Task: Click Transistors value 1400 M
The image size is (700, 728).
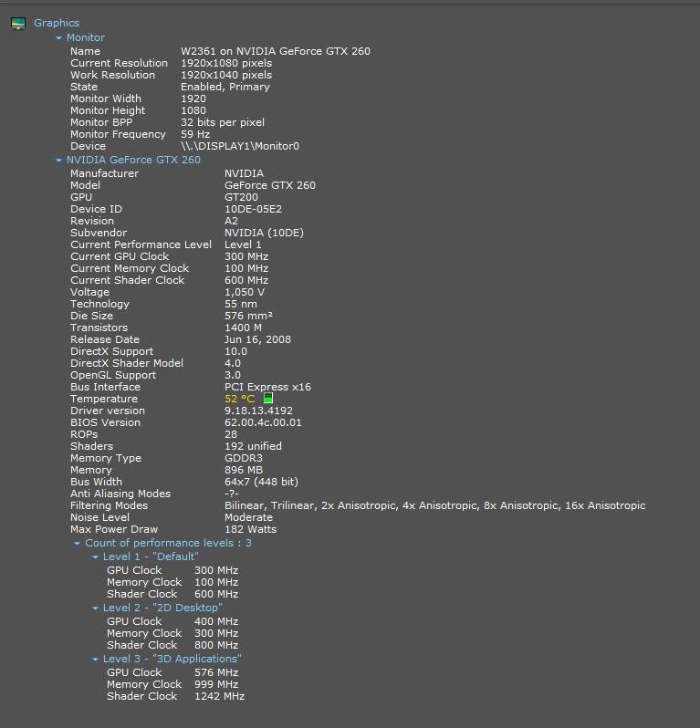Action: pyautogui.click(x=243, y=328)
